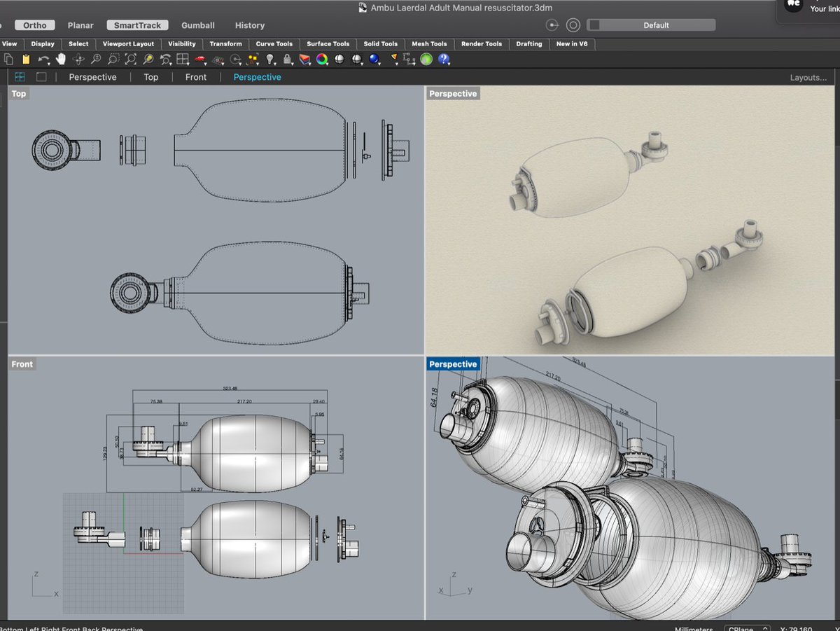Click the Set View circular arrow icon
This screenshot has width=840, height=631.
click(235, 60)
